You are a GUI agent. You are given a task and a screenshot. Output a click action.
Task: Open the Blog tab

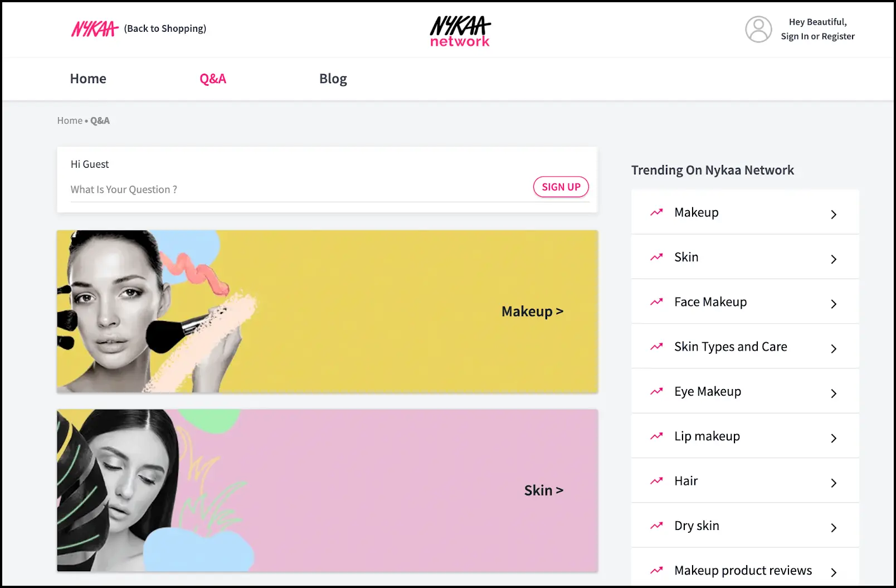(x=333, y=79)
